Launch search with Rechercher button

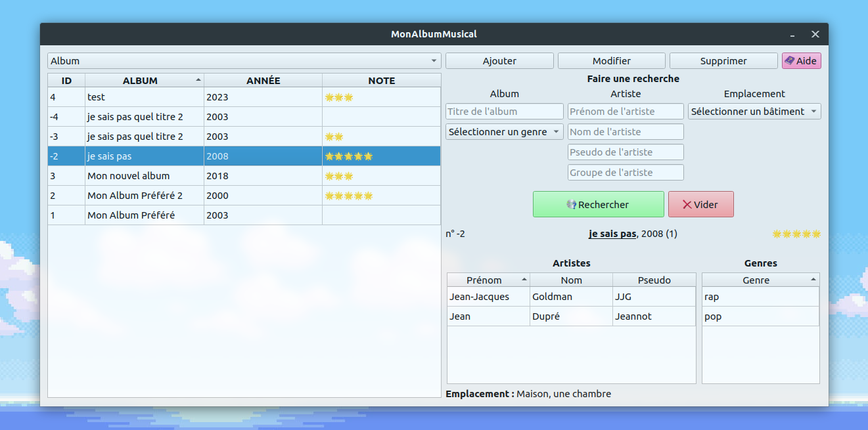click(598, 204)
